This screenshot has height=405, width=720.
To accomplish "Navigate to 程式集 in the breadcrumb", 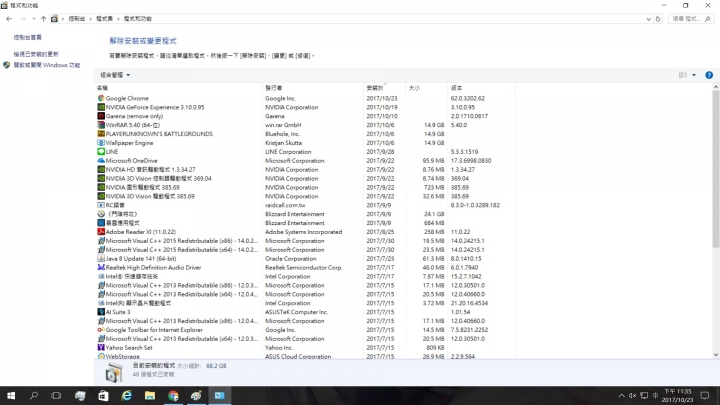I will [x=104, y=19].
